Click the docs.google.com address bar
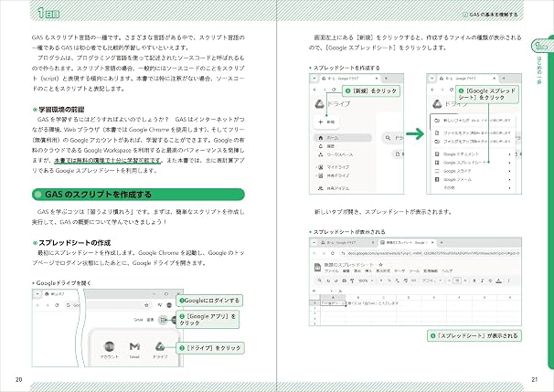This screenshot has width=554, height=392. pos(430,253)
